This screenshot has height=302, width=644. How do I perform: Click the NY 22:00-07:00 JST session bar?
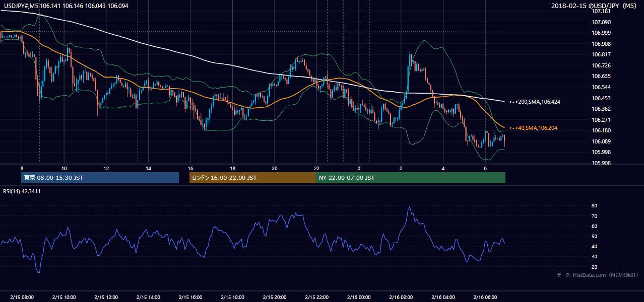pos(411,178)
